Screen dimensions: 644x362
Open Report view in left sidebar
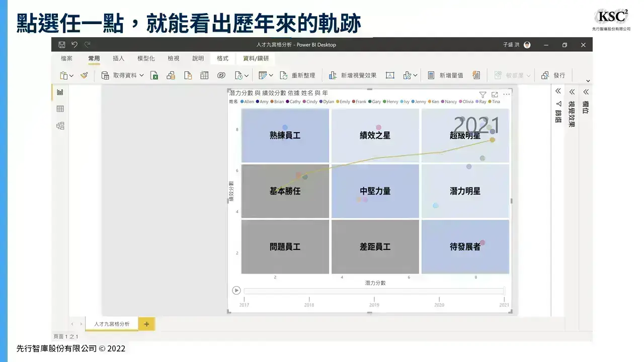point(60,92)
